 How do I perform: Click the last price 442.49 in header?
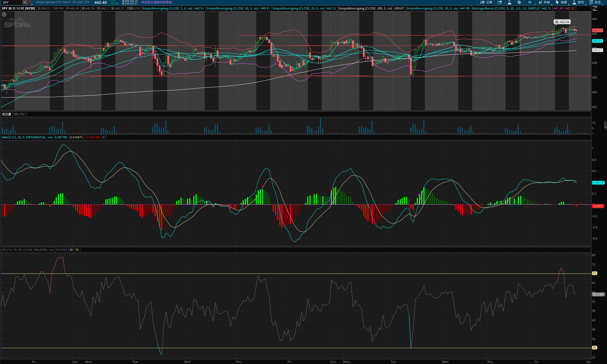pos(101,3)
